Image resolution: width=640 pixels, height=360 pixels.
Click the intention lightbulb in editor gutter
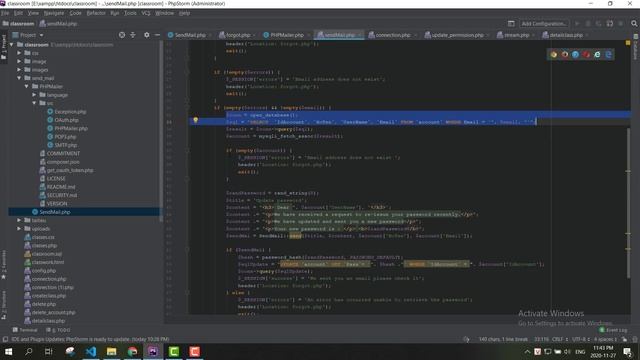pos(196,120)
